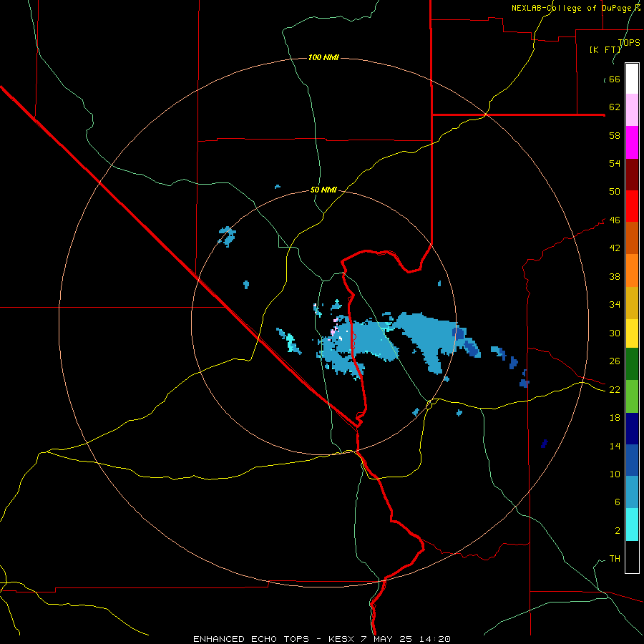Click the '62' legend value
The height and width of the screenshot is (644, 644).
(615, 107)
